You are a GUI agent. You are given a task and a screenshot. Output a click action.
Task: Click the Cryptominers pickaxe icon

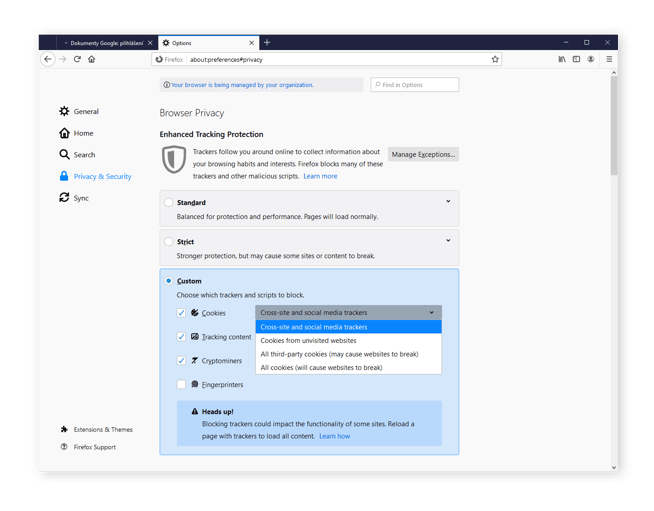pos(194,360)
